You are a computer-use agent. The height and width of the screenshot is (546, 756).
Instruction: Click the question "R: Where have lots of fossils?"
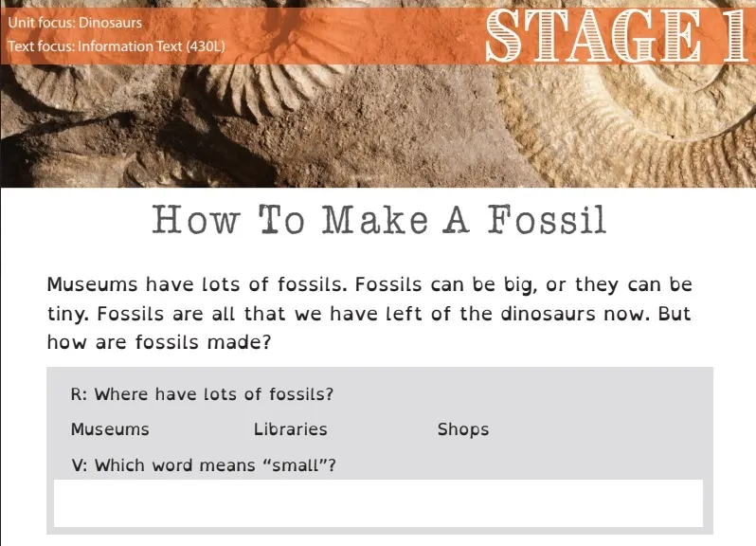(x=202, y=394)
